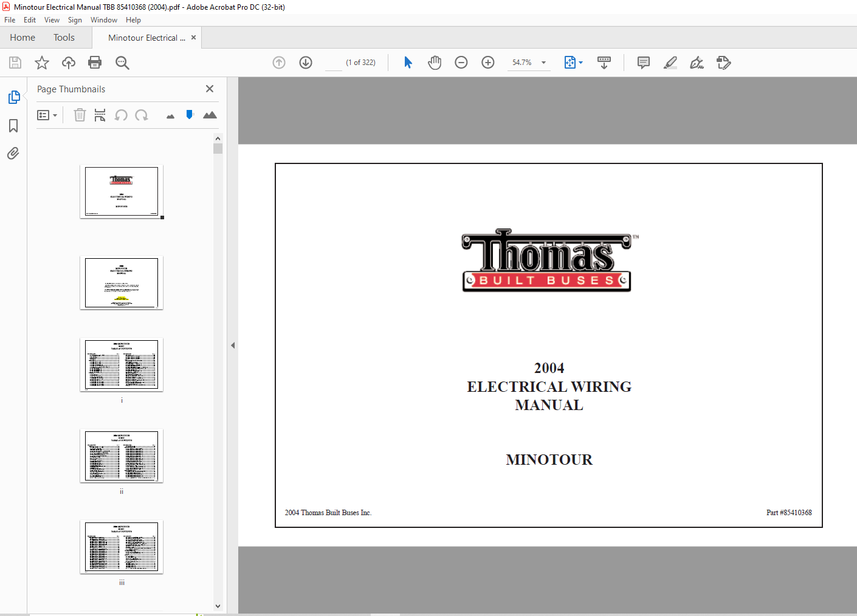857x616 pixels.
Task: Click the Part #85410368 text
Action: [789, 513]
